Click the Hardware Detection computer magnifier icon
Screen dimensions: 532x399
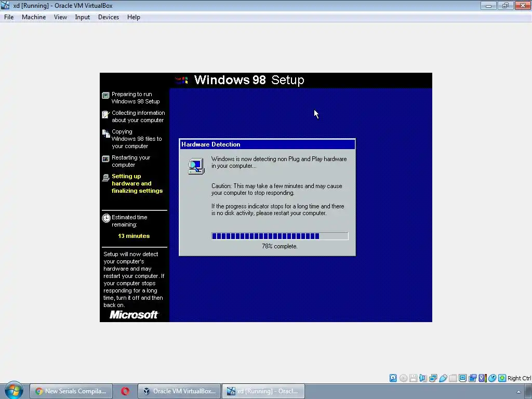196,166
